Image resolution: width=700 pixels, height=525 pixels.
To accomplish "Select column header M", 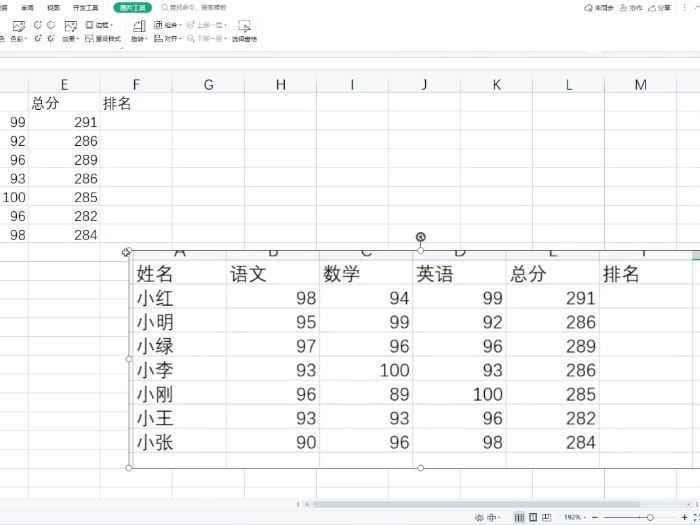I will 641,84.
